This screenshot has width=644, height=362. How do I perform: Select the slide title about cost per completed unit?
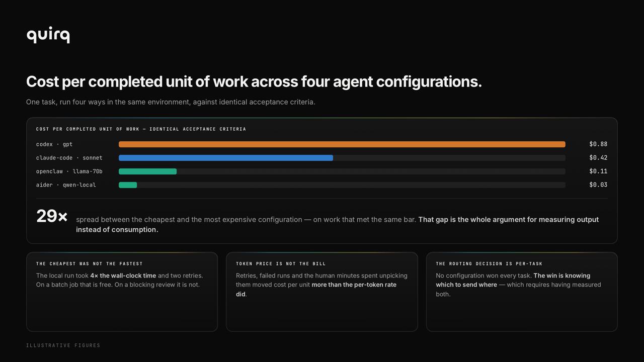pyautogui.click(x=254, y=81)
